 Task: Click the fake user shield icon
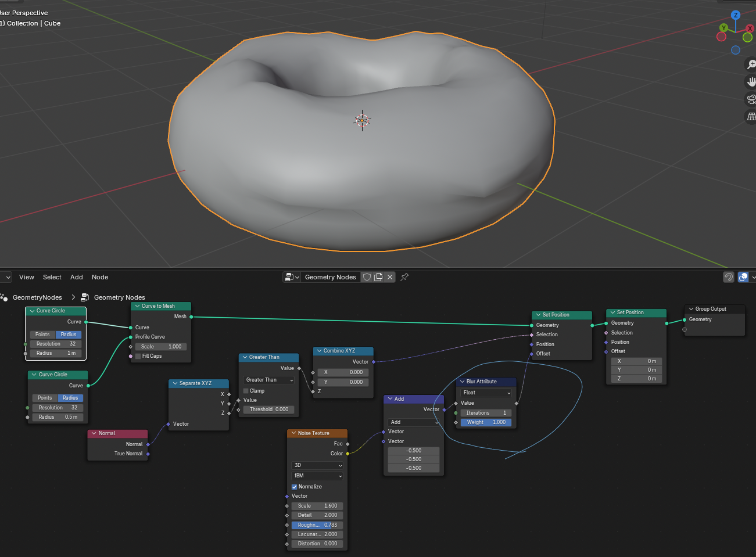pos(367,277)
